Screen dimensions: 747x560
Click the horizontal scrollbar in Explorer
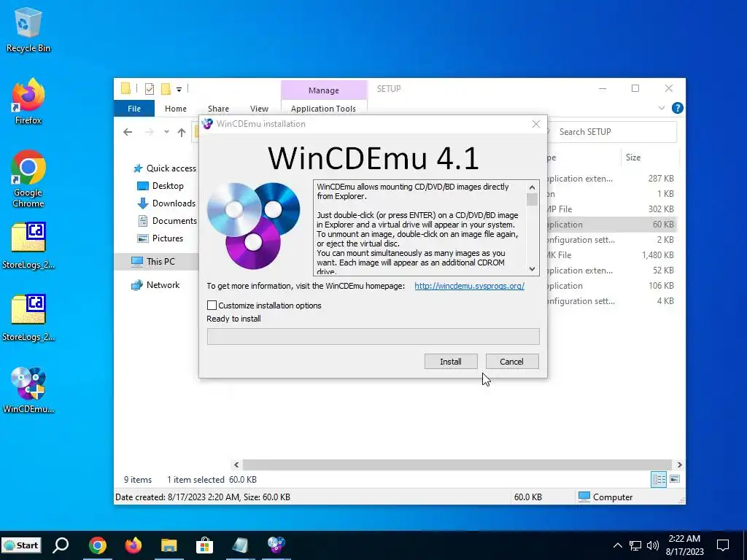click(x=457, y=464)
